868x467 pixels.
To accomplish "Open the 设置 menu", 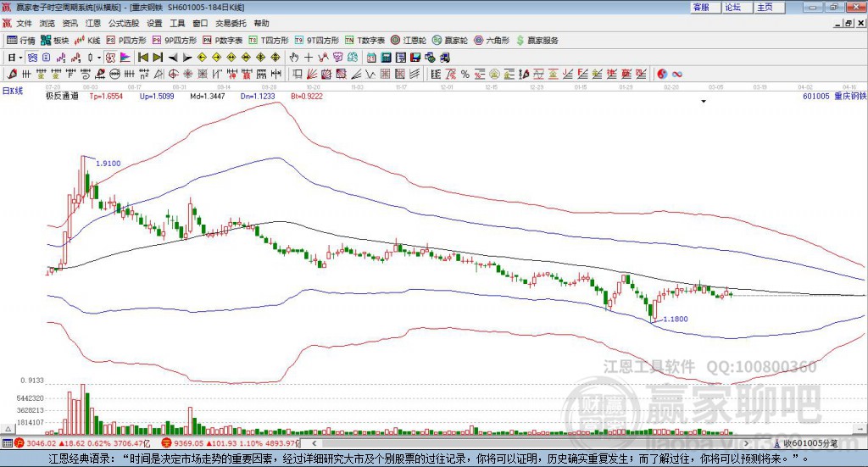I will [x=154, y=23].
